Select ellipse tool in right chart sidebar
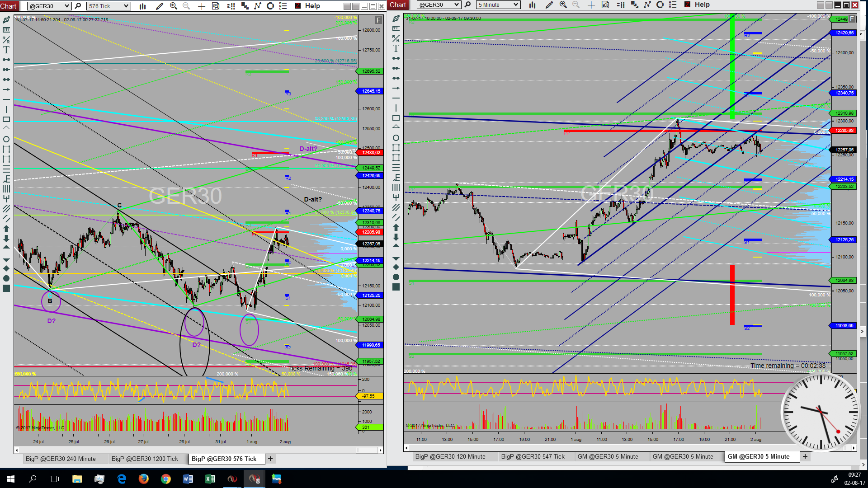 396,138
